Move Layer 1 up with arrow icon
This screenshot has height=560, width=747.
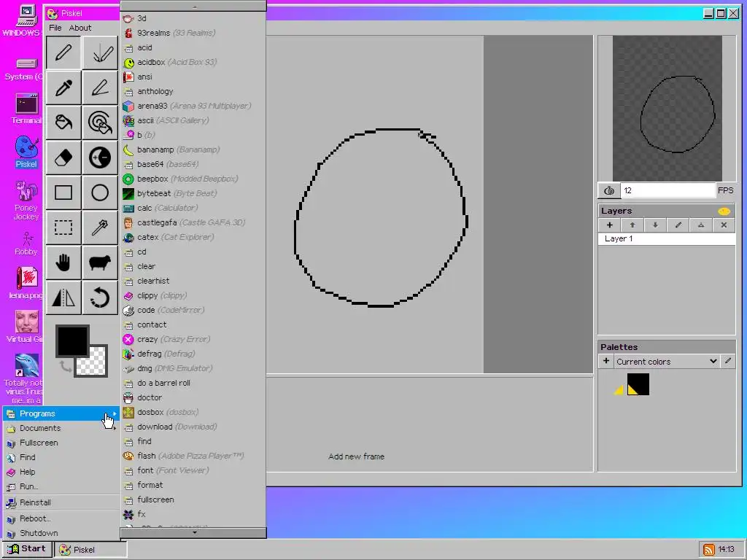[x=632, y=225]
